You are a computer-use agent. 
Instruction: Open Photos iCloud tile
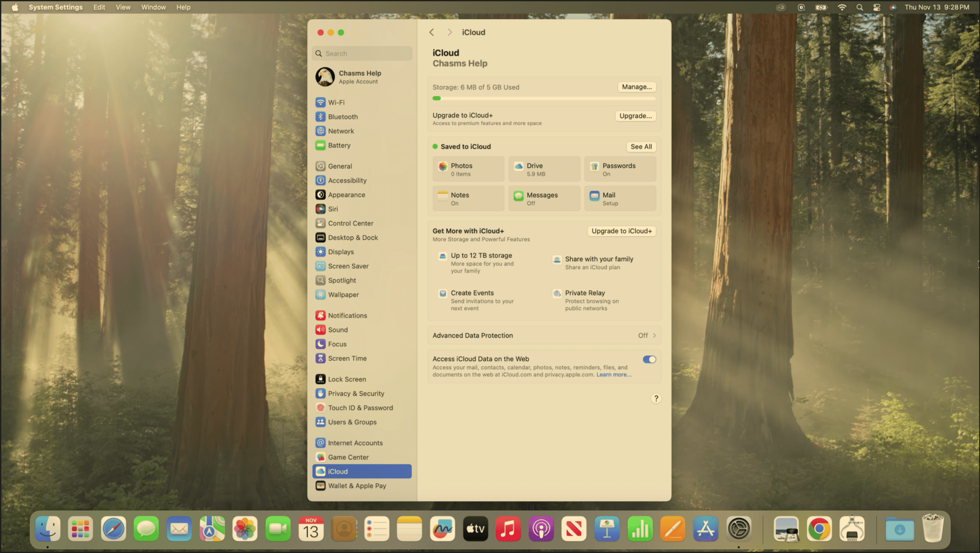point(468,169)
